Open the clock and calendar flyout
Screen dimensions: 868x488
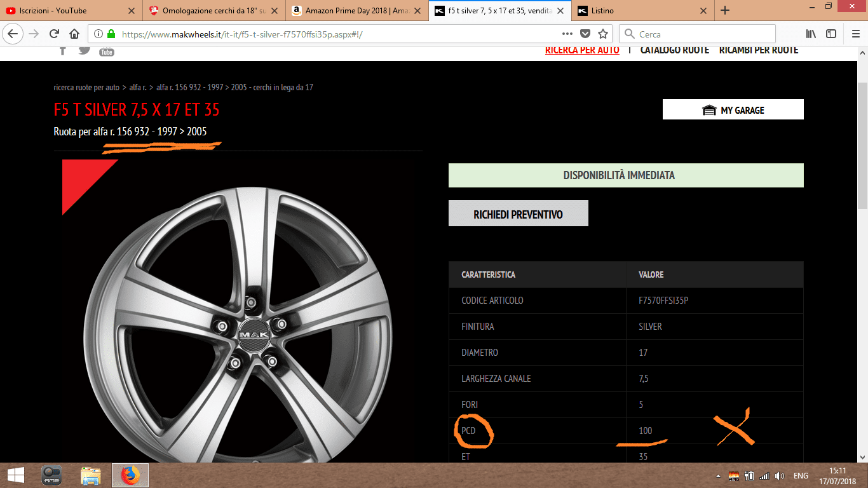click(x=838, y=475)
